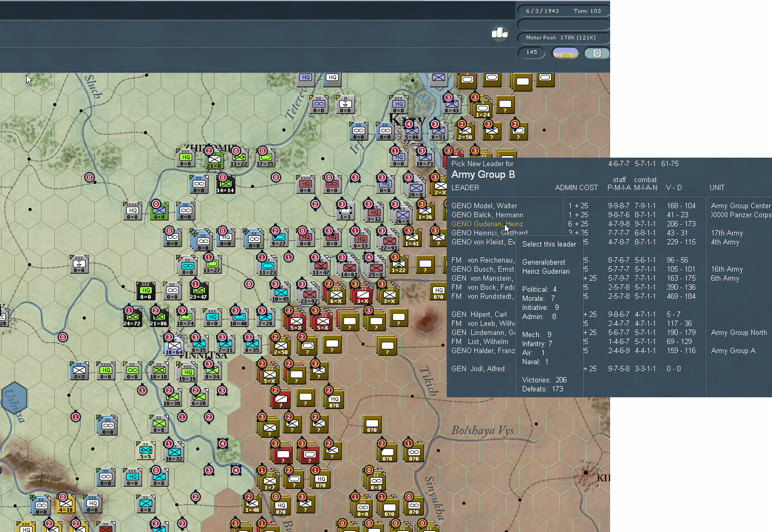The width and height of the screenshot is (772, 532).
Task: Open the victory podium screen icon
Action: click(499, 34)
